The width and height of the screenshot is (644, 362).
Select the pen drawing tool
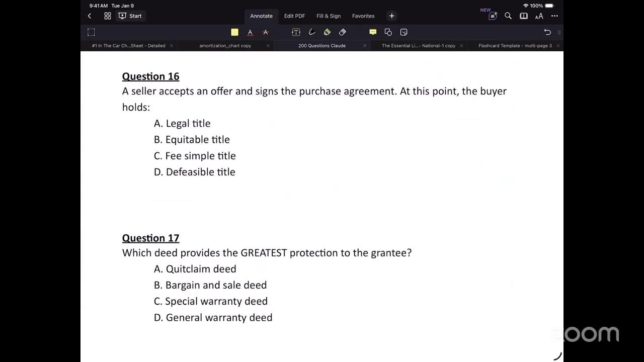click(x=312, y=32)
